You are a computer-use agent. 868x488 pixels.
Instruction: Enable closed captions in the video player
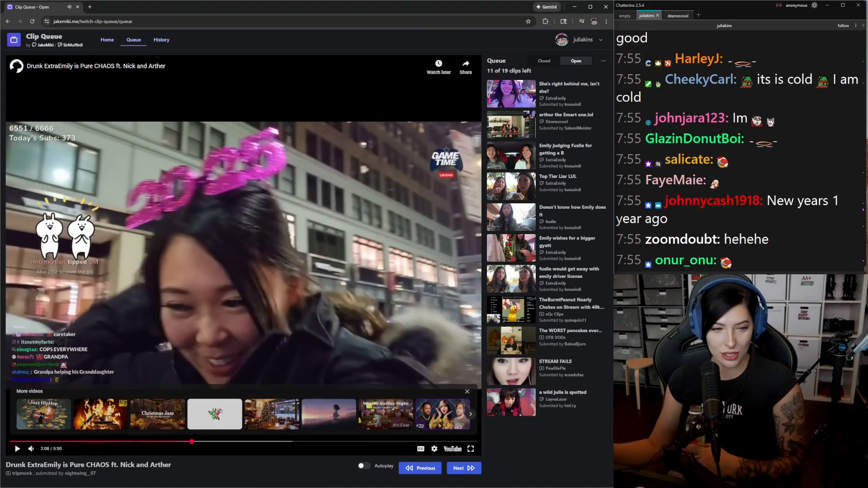click(420, 448)
